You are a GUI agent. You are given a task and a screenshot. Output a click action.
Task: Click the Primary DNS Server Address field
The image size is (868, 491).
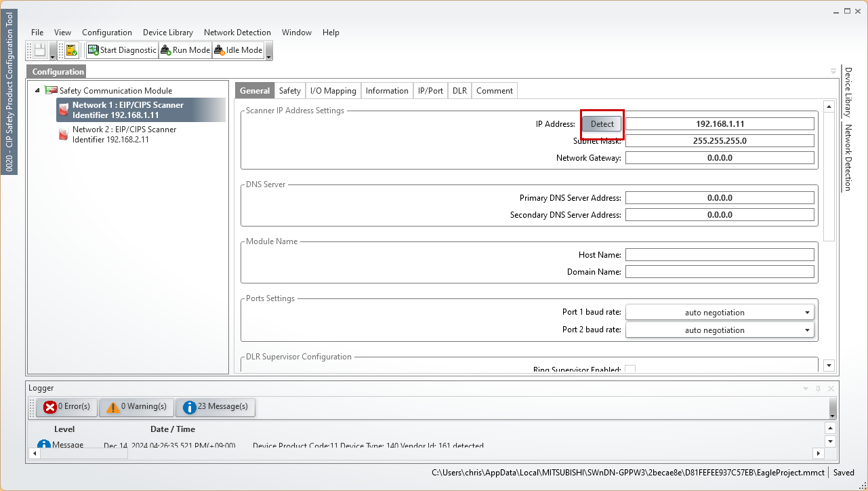pyautogui.click(x=720, y=198)
